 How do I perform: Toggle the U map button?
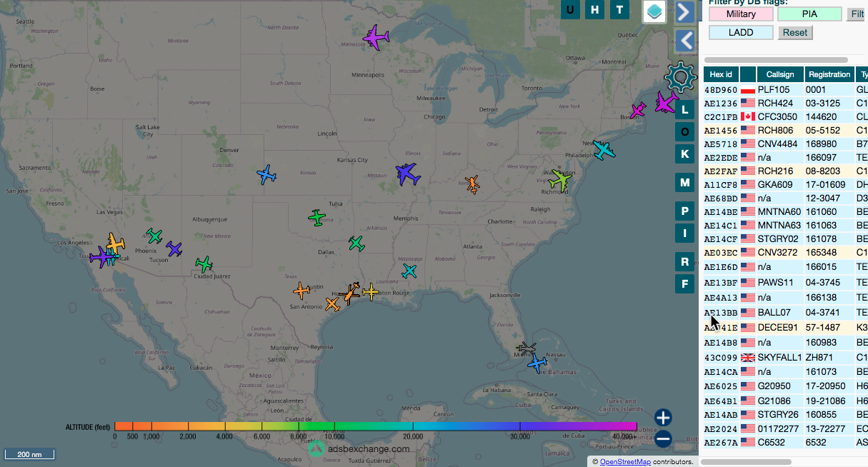click(x=570, y=10)
